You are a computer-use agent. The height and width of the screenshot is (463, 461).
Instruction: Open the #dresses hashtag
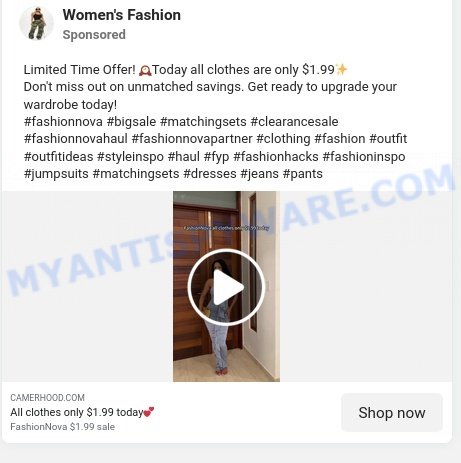tap(210, 174)
